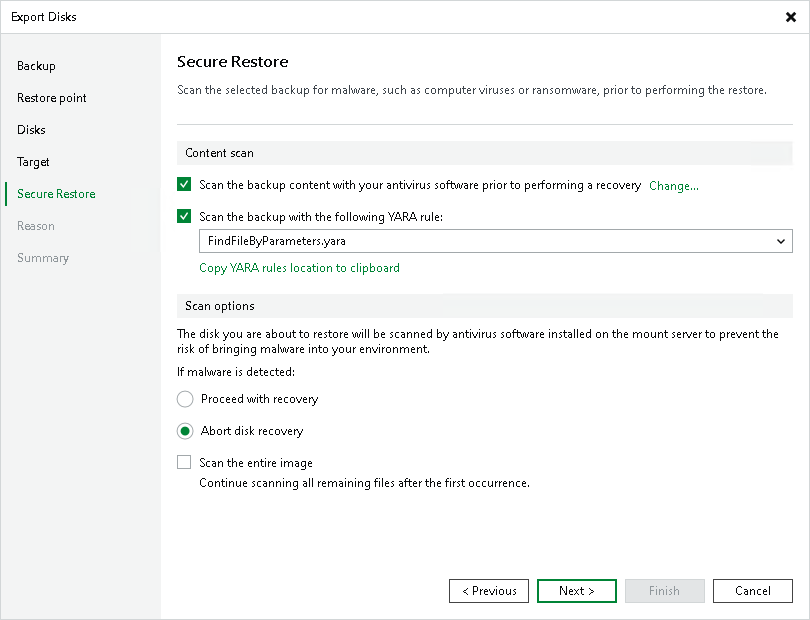The image size is (810, 620).
Task: Copy YARA rules location to clipboard
Action: tap(299, 268)
